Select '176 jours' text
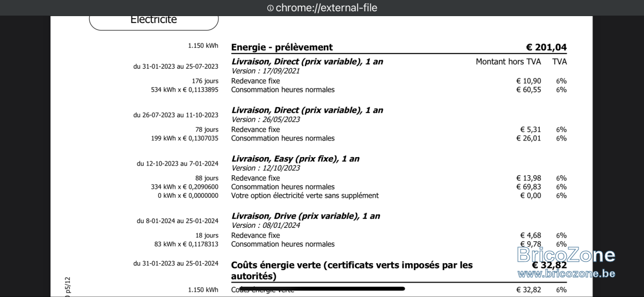The height and width of the screenshot is (297, 644). click(x=205, y=81)
